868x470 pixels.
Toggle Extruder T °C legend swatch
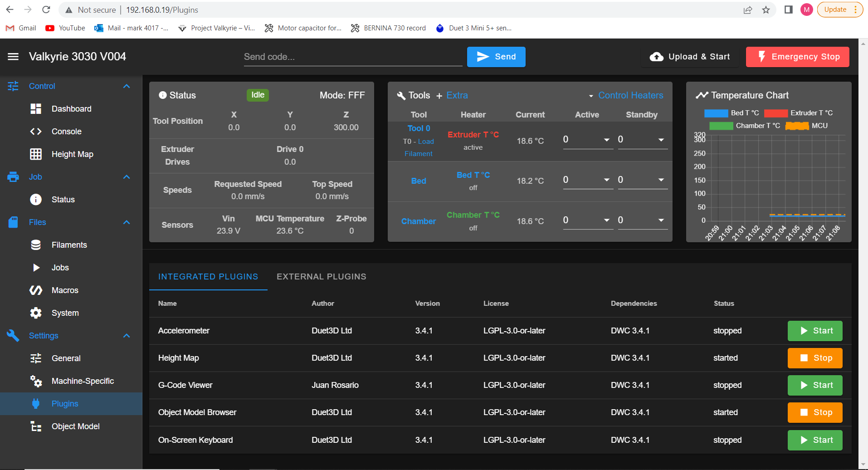pyautogui.click(x=775, y=113)
